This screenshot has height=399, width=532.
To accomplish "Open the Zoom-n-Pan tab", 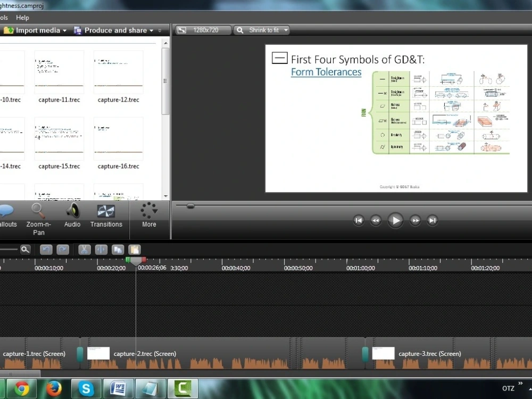I will pyautogui.click(x=38, y=220).
